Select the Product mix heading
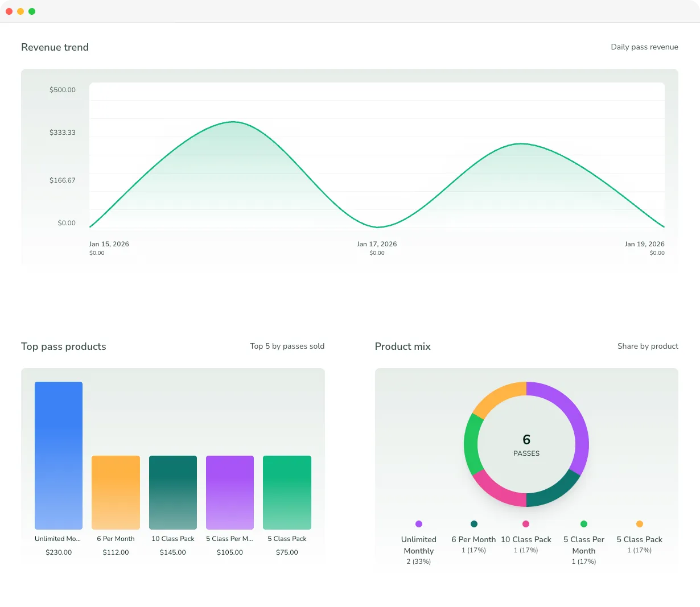700x607 pixels. 402,346
